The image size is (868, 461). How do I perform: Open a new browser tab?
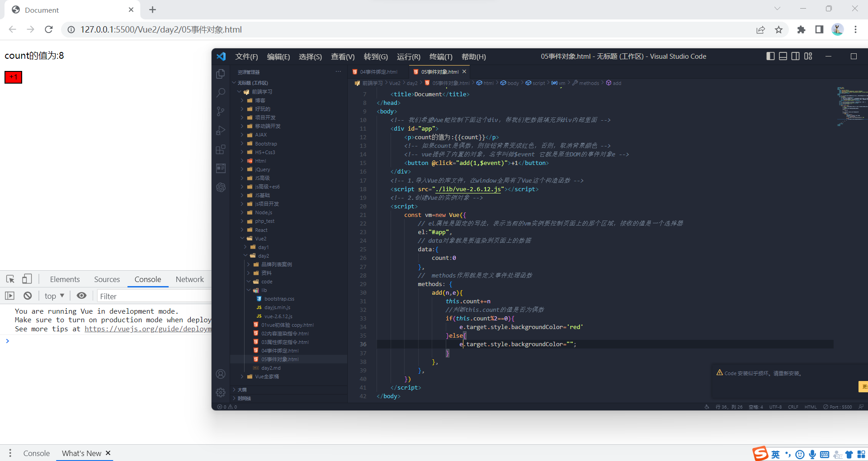coord(152,9)
